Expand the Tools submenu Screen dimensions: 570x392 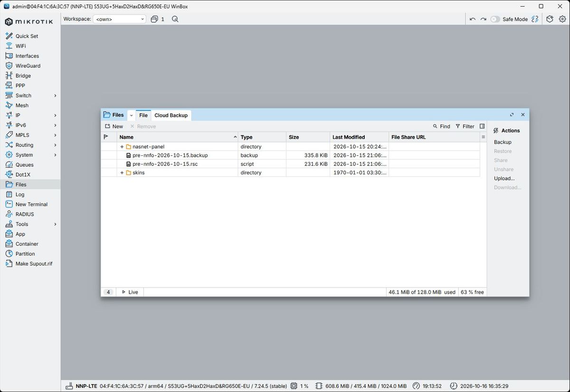tap(55, 224)
